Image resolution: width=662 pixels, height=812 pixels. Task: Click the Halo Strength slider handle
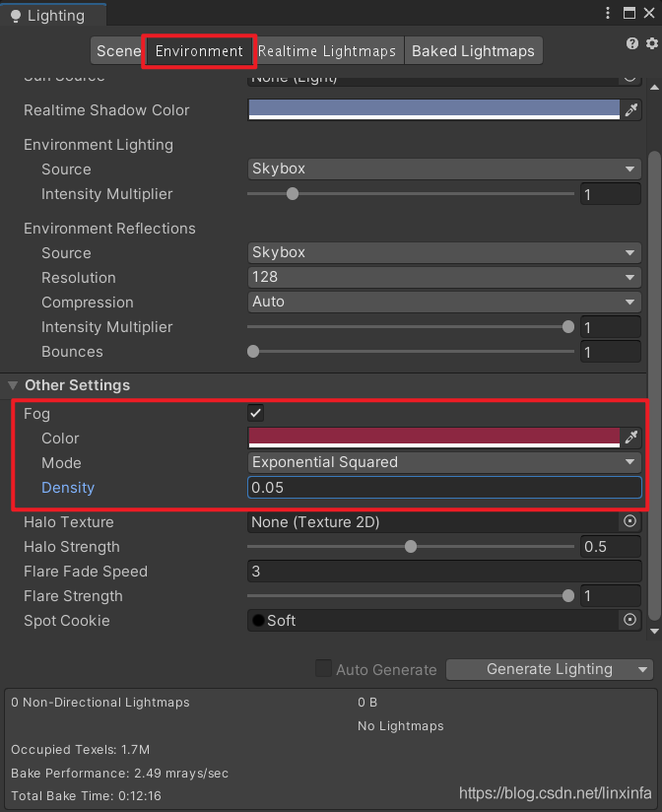[x=411, y=546]
